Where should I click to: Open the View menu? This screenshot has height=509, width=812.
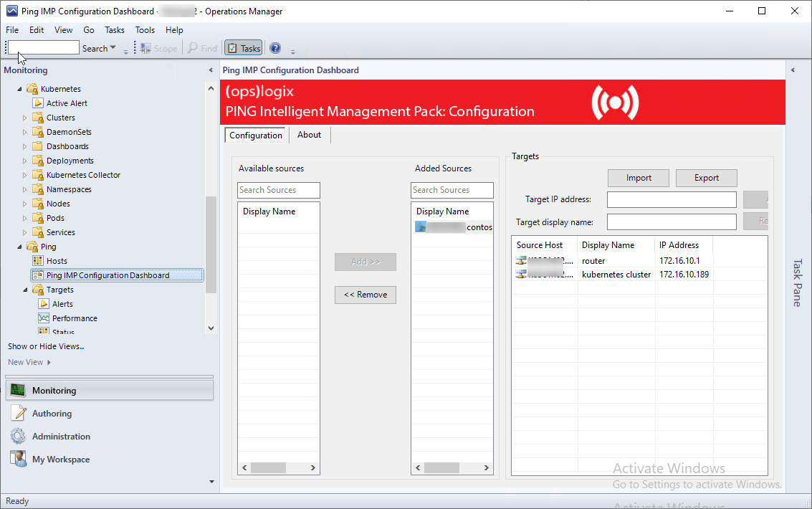pyautogui.click(x=64, y=30)
